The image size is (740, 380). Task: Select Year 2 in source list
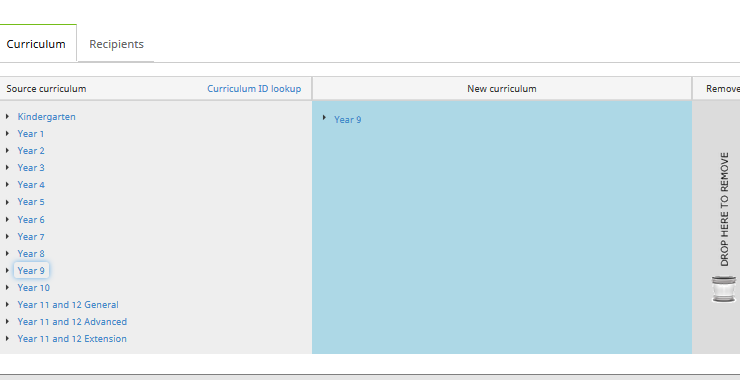coord(31,151)
